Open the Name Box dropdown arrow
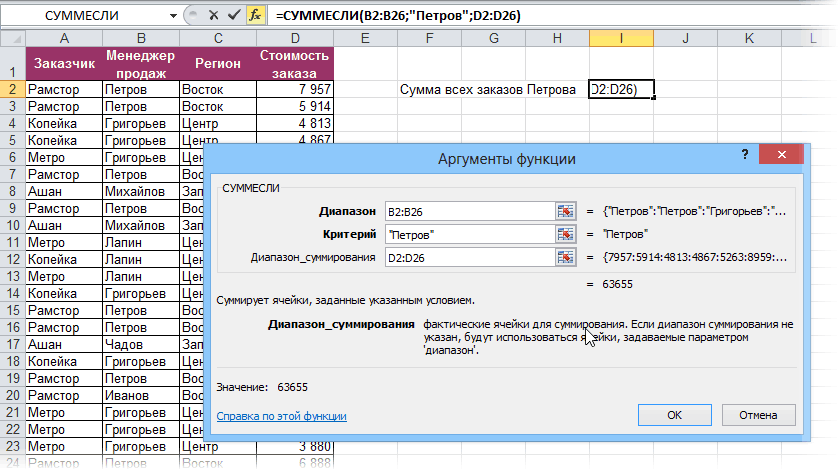This screenshot has height=470, width=839. click(x=174, y=16)
